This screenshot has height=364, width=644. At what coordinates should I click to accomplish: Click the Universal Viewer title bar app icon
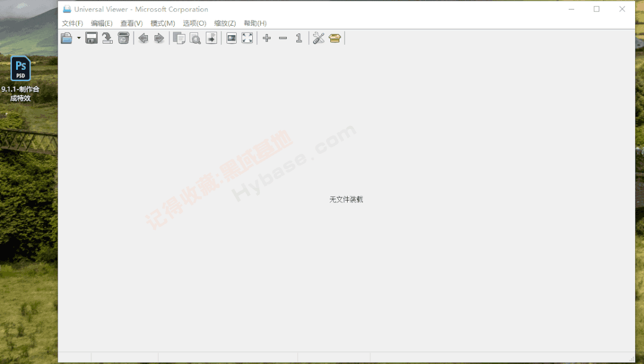tap(67, 9)
